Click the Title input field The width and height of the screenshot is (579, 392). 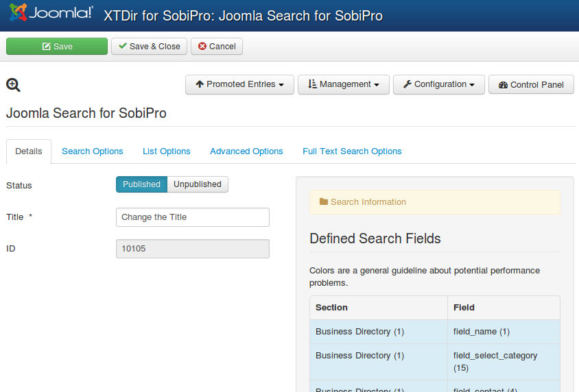click(192, 217)
